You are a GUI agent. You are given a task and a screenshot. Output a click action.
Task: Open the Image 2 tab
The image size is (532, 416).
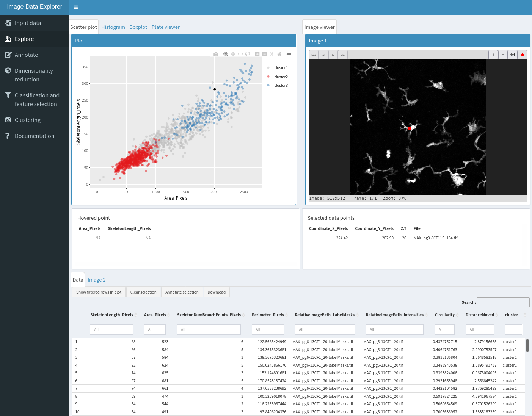click(97, 280)
